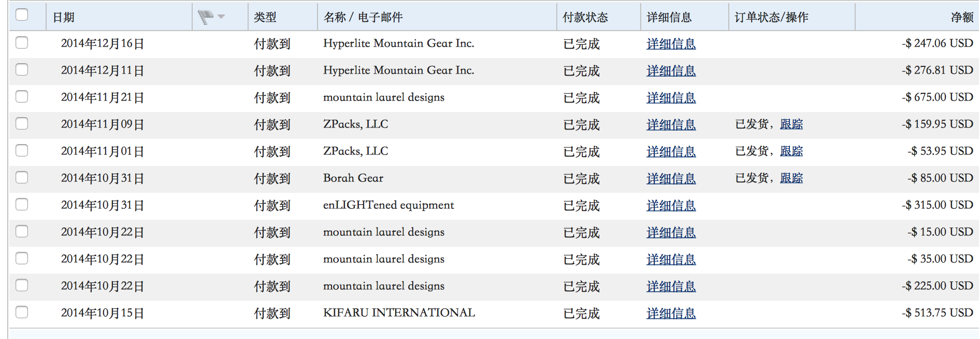Click 付款到 in the Borah Gear row

coord(272,179)
